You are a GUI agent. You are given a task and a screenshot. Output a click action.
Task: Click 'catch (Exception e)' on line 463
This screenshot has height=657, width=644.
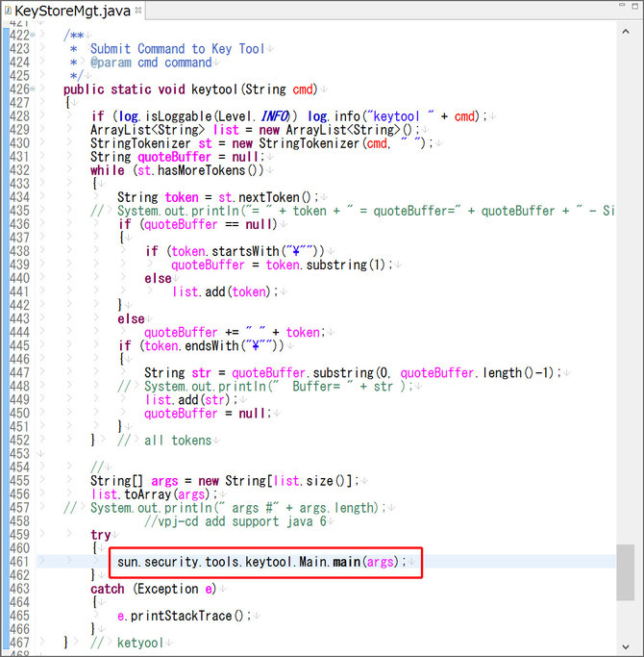153,589
